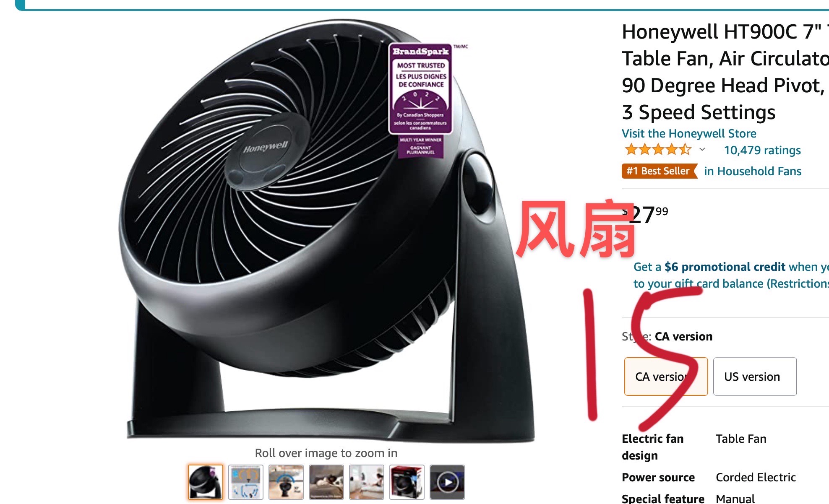The image size is (829, 504).
Task: View the 90 degree pivot thumbnail
Action: (286, 482)
